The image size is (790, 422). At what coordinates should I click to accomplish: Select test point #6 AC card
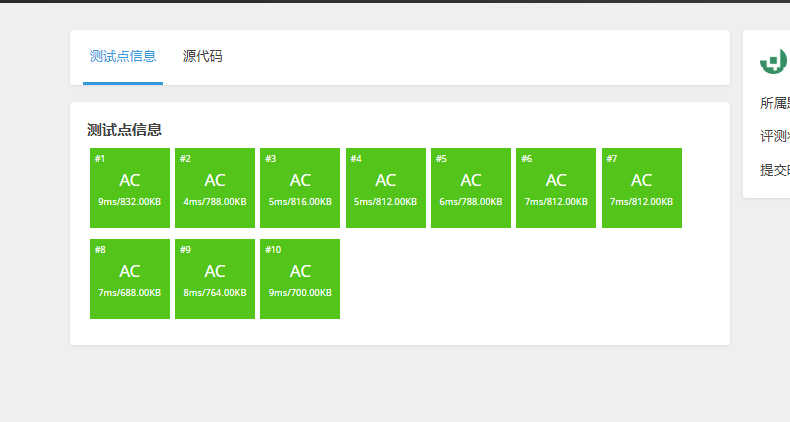pyautogui.click(x=556, y=188)
